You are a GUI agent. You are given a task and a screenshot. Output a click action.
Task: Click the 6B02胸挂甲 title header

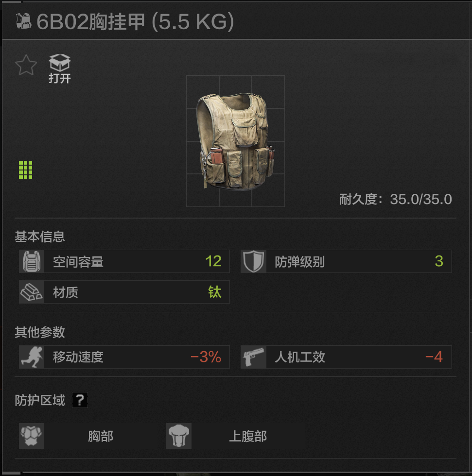(x=135, y=21)
